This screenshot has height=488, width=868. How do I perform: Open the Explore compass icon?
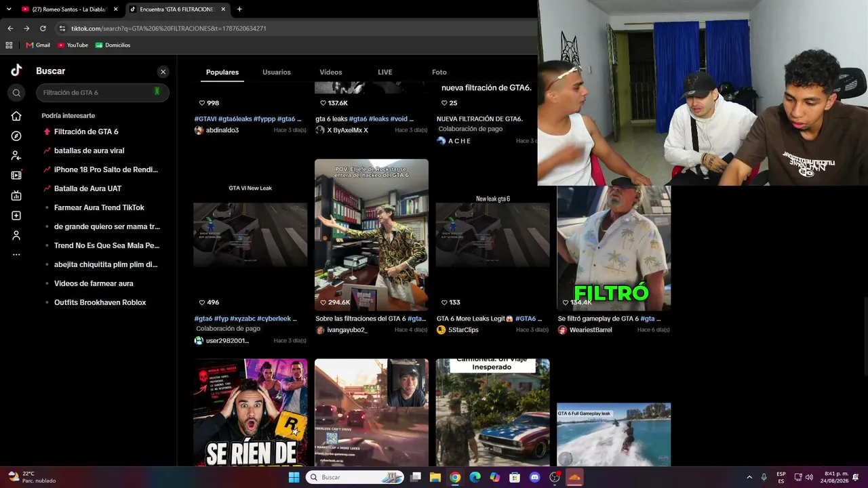click(16, 136)
